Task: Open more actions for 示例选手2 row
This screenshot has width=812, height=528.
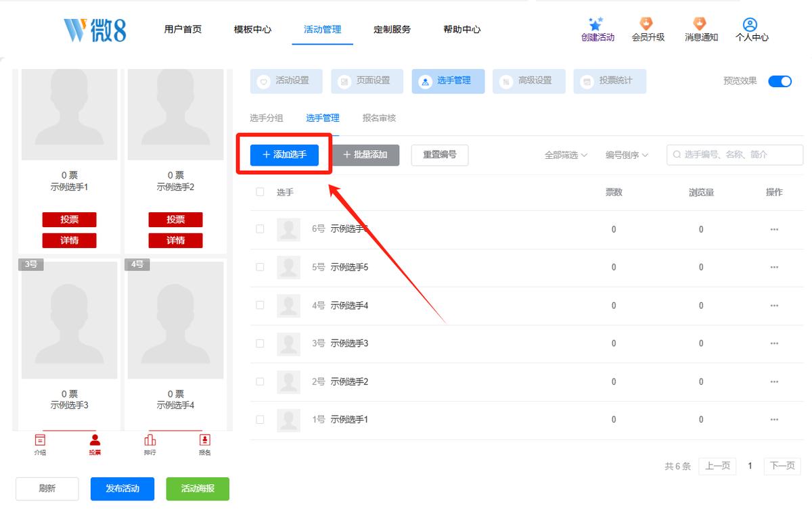Action: tap(774, 382)
